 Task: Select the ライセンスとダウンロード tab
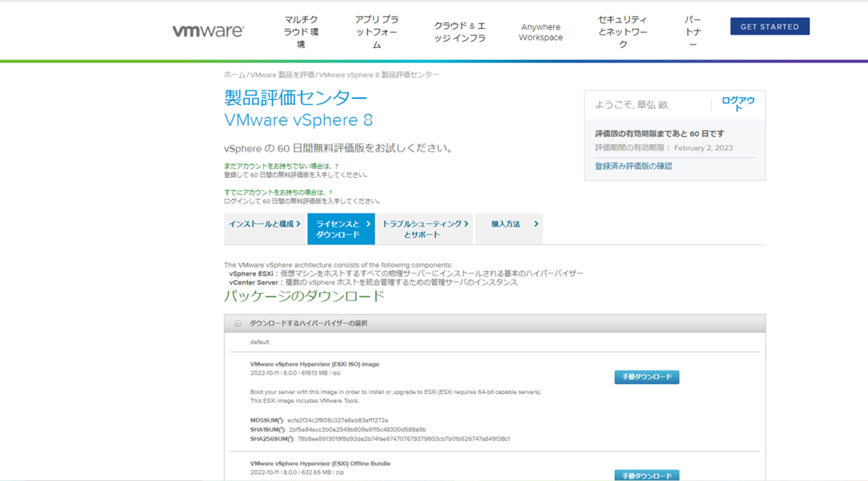click(341, 229)
